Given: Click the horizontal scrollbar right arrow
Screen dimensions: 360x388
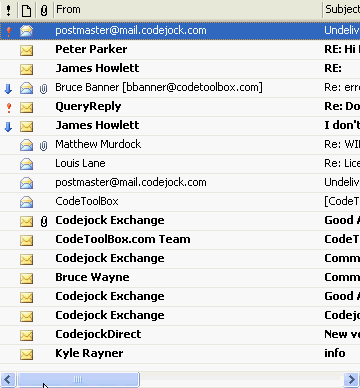Looking at the screenshot, I should click(352, 380).
